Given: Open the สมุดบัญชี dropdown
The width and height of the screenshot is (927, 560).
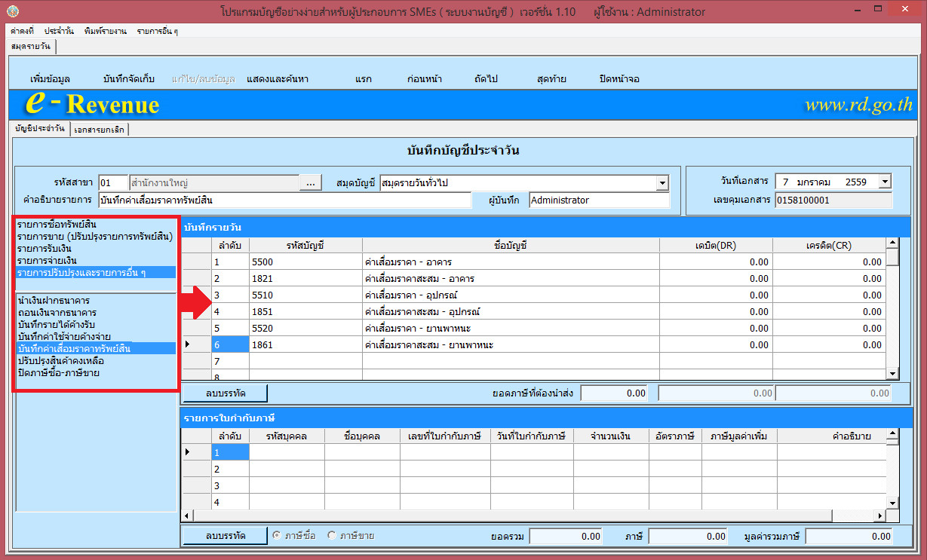Looking at the screenshot, I should [x=662, y=183].
